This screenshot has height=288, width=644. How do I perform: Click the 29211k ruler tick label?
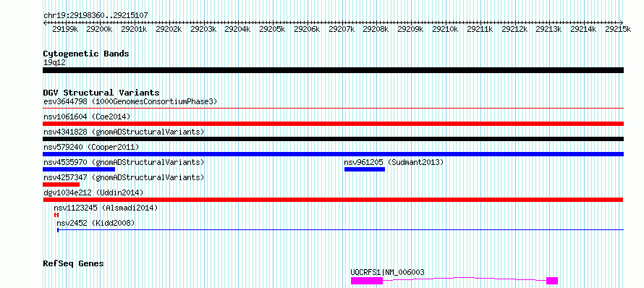480,29
